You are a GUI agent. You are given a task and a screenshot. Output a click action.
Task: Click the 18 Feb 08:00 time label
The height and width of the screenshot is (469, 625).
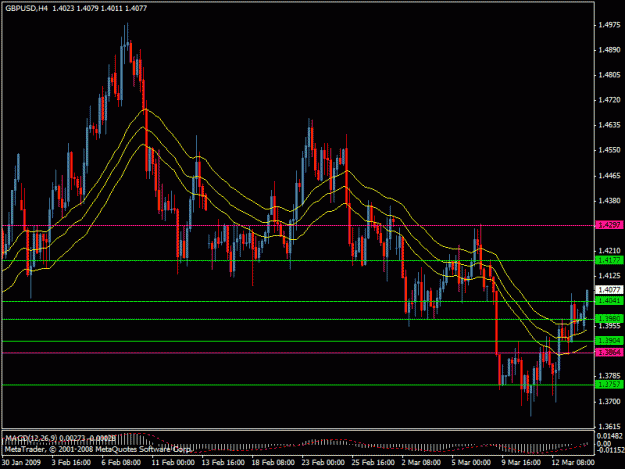click(273, 463)
